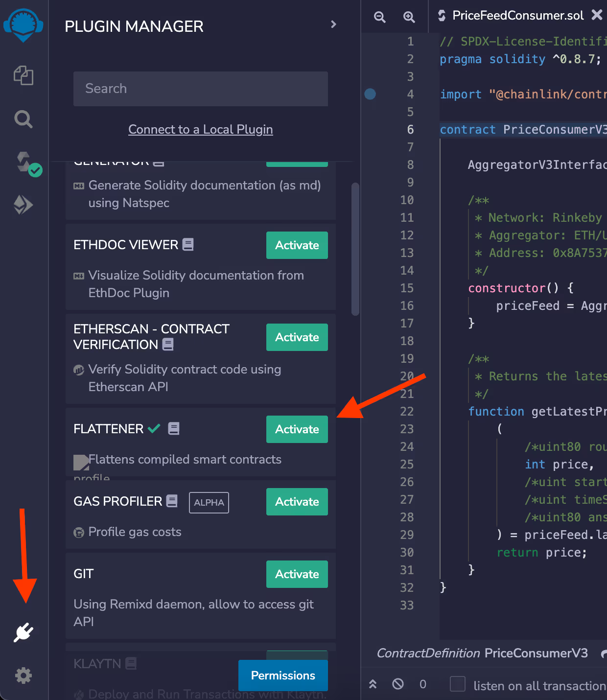
Task: Activate the Git plugin
Action: click(x=297, y=574)
